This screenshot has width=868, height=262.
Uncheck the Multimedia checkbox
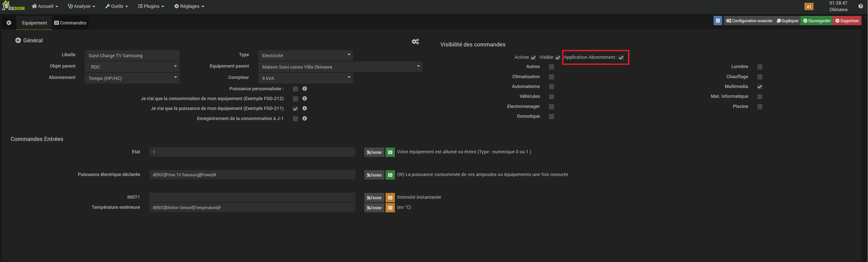[759, 87]
